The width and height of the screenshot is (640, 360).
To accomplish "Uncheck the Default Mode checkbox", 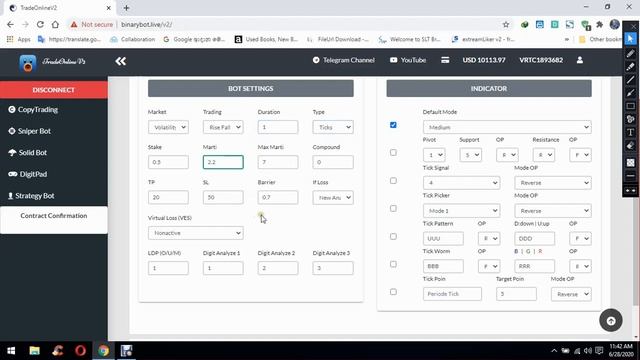I will point(393,125).
